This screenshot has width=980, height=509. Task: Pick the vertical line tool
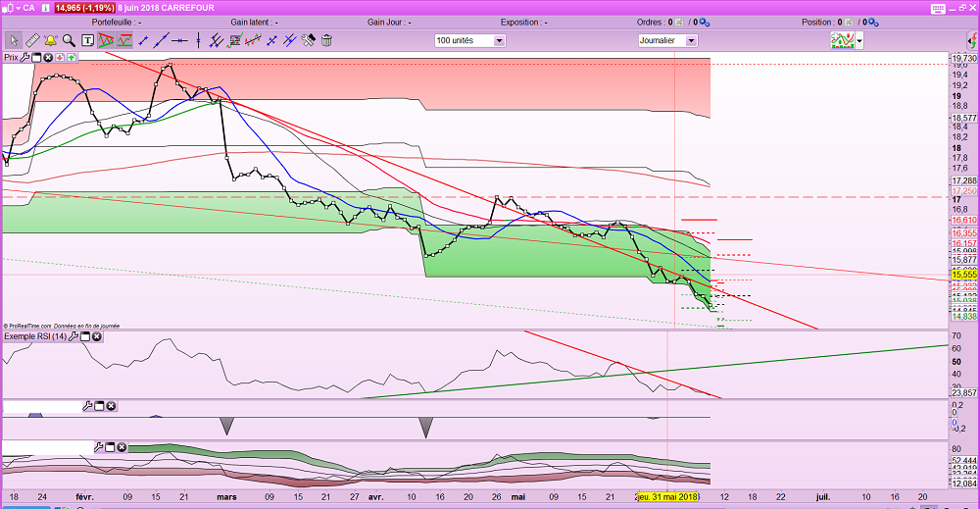198,40
